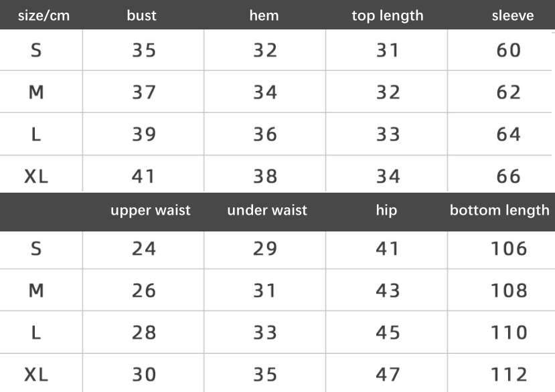Select the bottom length value 112

pos(509,375)
